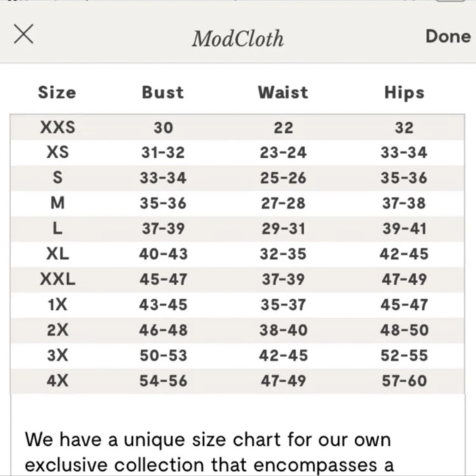
Task: Select the ModCloth title logo
Action: pyautogui.click(x=237, y=38)
